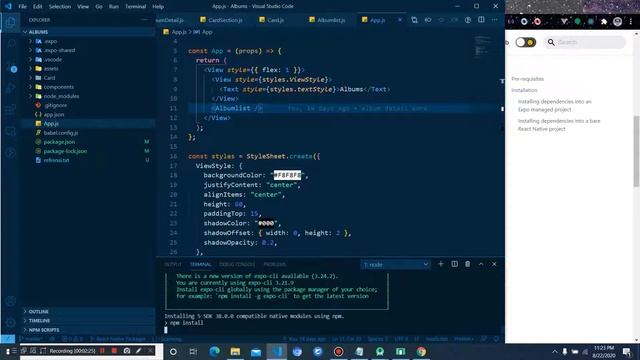Open the Run and Debug view

tap(11, 88)
